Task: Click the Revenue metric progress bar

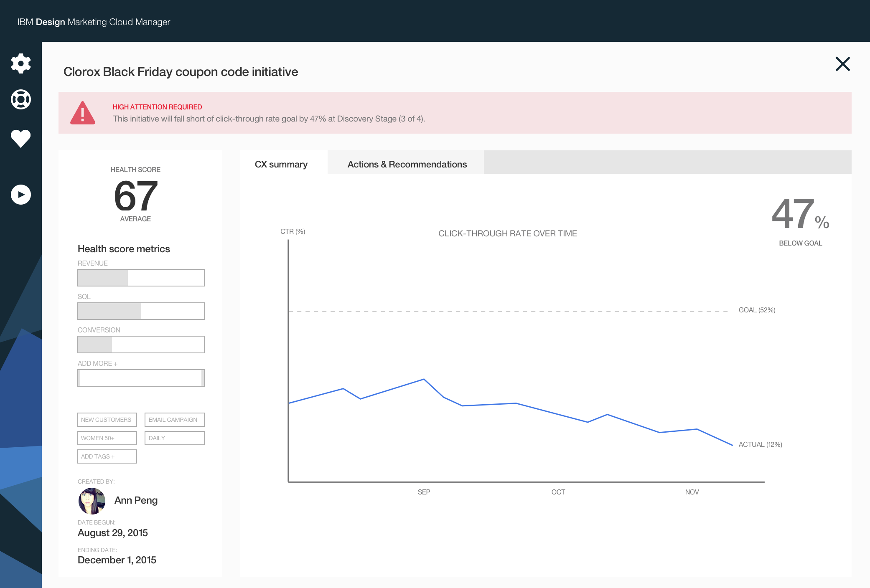Action: tap(141, 278)
